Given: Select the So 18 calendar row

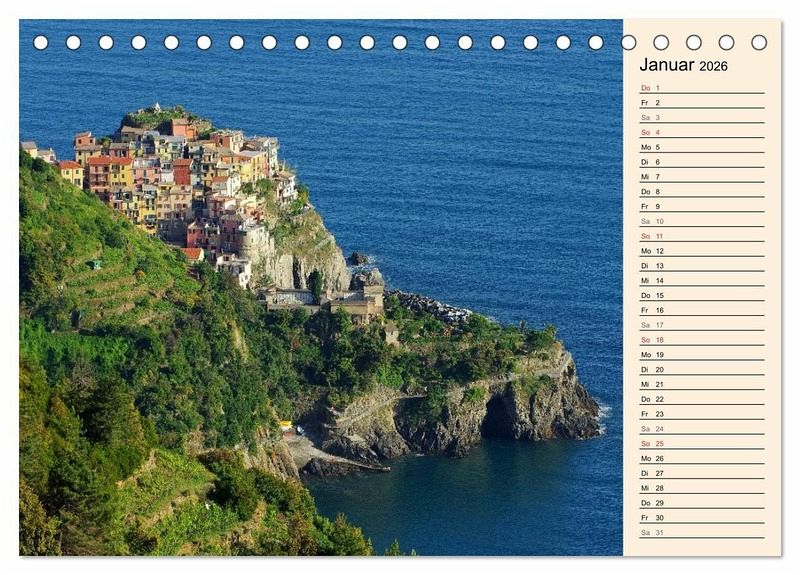Looking at the screenshot, I should [x=702, y=339].
